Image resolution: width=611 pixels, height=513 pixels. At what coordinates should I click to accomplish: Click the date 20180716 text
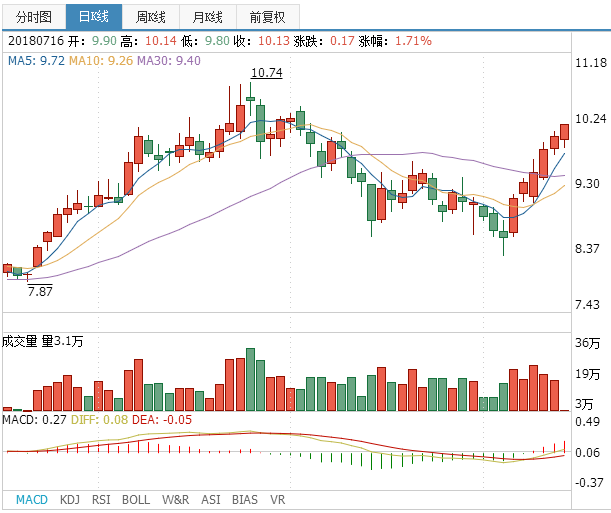click(x=36, y=41)
